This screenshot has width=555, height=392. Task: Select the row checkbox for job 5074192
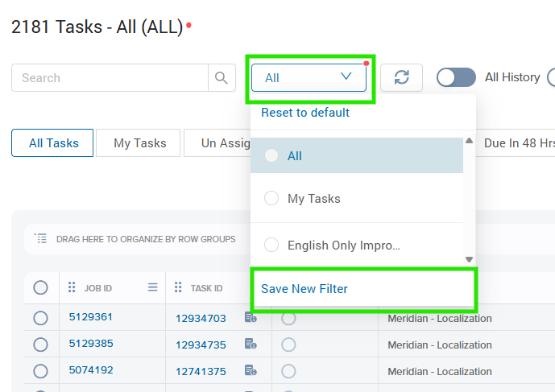click(x=40, y=371)
